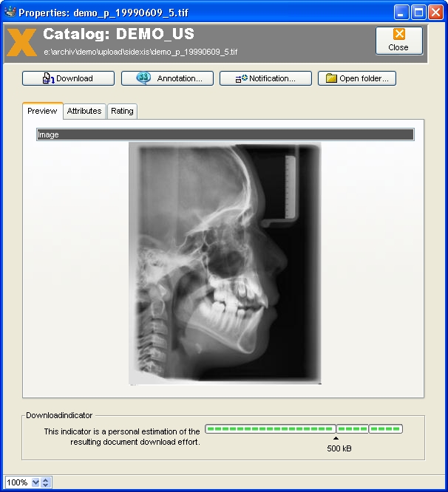448x492 pixels.
Task: Click the Open folder button
Action: point(357,78)
